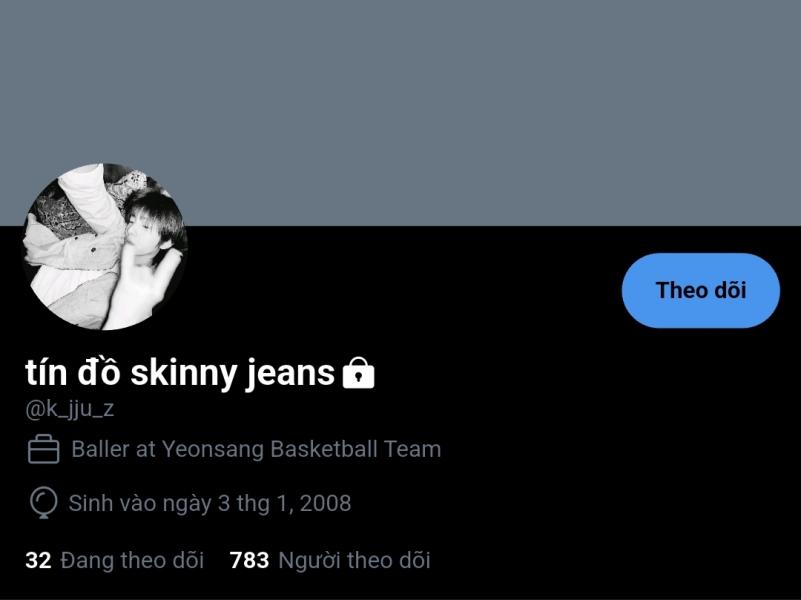
Task: Click the blue Theo dõi follow button
Action: pos(700,290)
